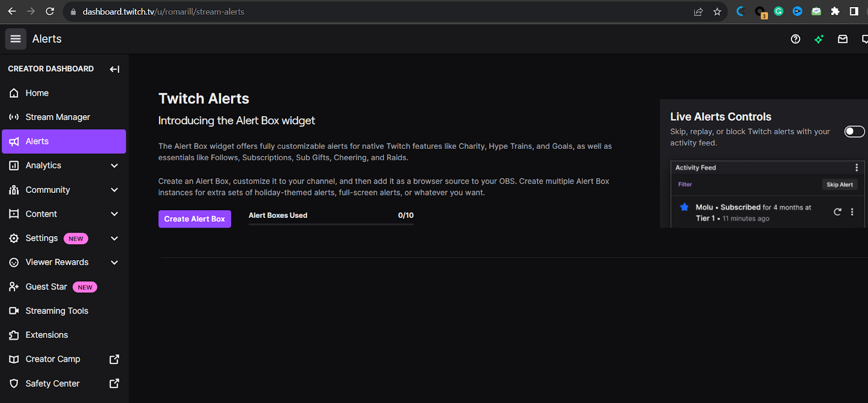The width and height of the screenshot is (868, 403).
Task: Click the Community people icon
Action: coord(14,190)
